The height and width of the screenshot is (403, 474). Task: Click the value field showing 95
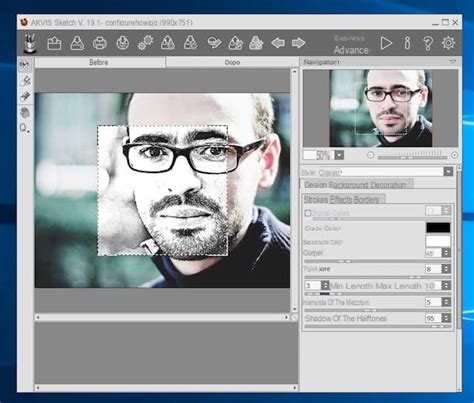click(x=433, y=318)
